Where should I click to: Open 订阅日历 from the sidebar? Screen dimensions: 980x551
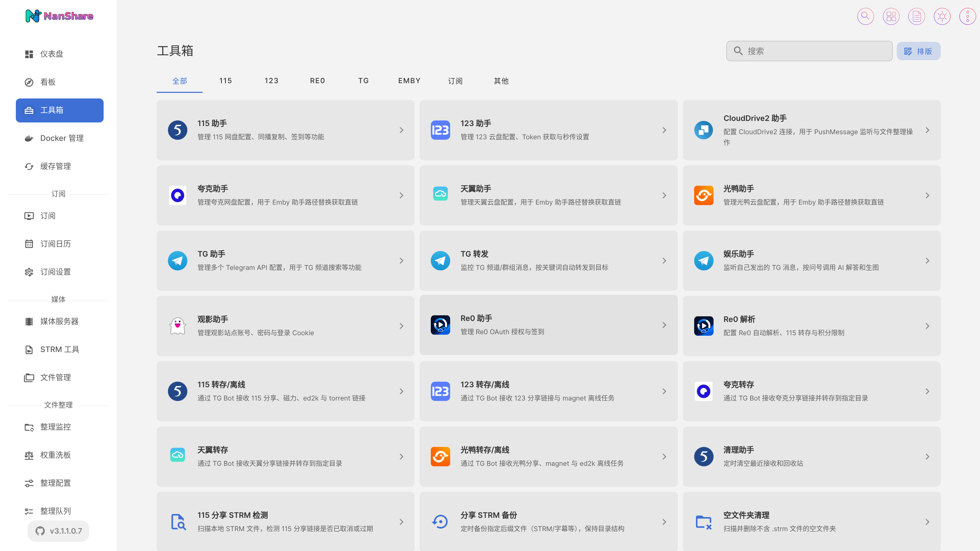(60, 244)
